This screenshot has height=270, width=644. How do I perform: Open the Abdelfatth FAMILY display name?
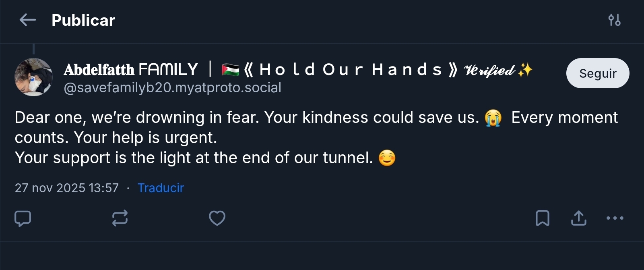(131, 70)
